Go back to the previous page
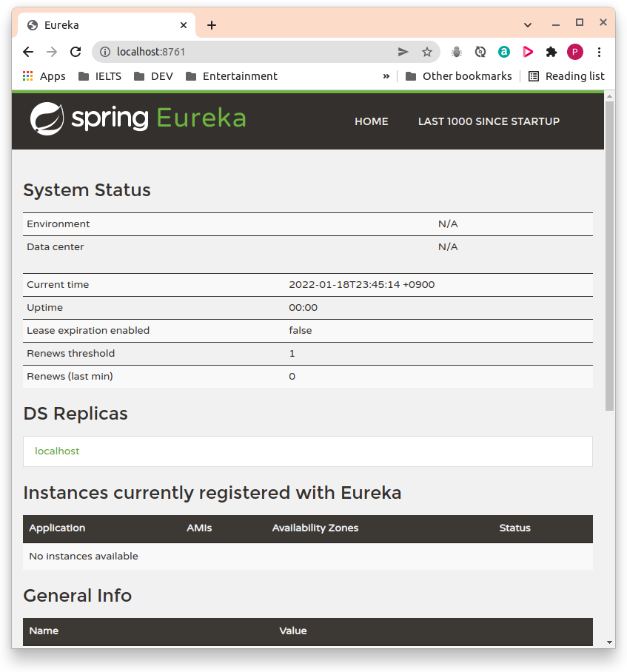The image size is (627, 672). click(x=28, y=52)
